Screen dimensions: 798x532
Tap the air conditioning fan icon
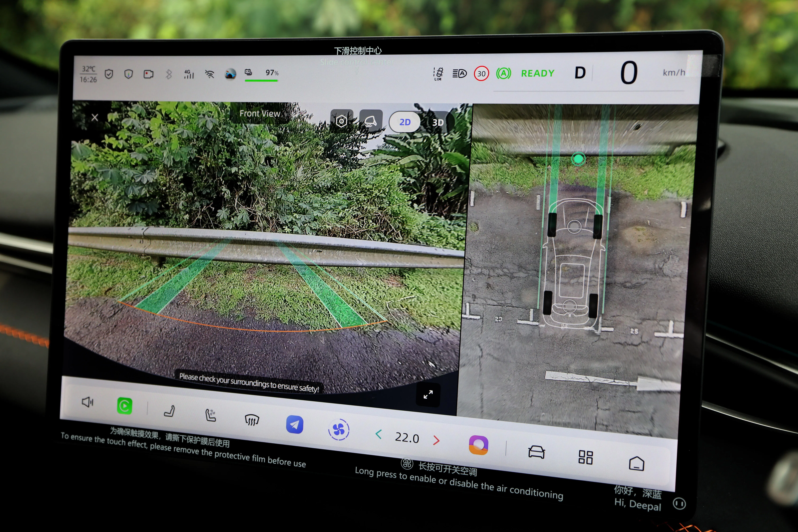click(339, 430)
